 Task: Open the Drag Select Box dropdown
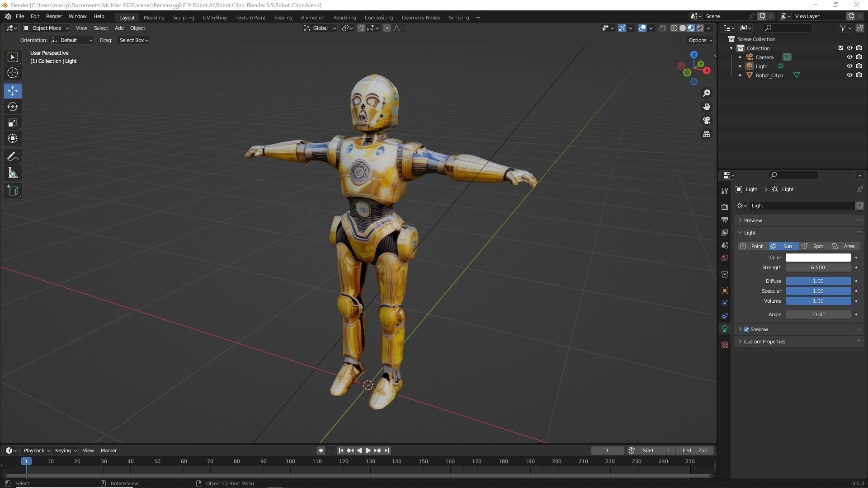[x=133, y=40]
